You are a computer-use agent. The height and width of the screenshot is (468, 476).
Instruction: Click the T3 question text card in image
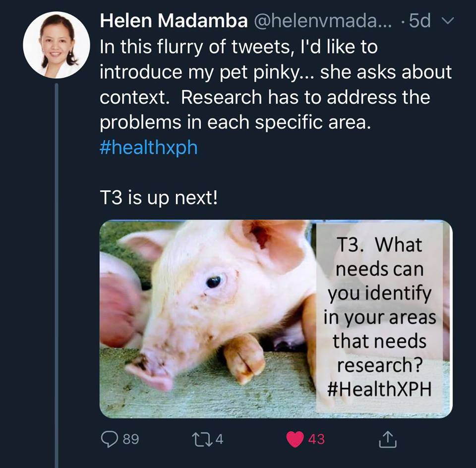[380, 317]
